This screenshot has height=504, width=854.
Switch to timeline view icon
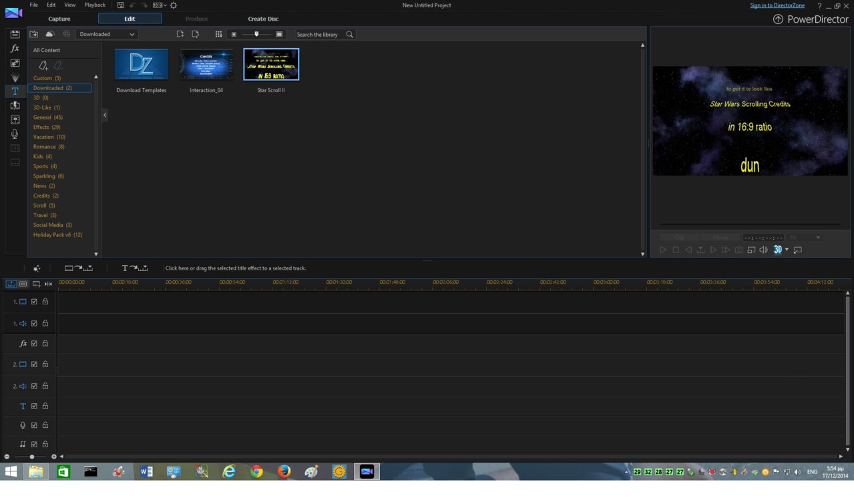click(11, 284)
